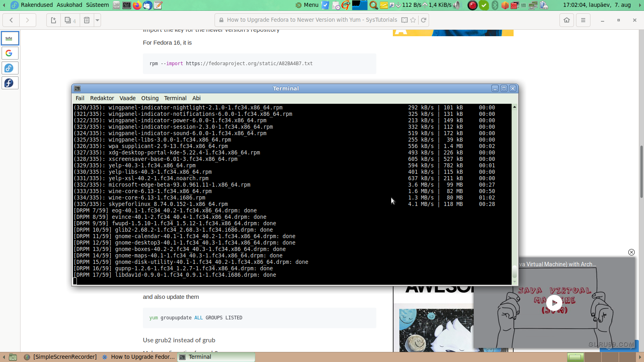The height and width of the screenshot is (362, 644).
Task: Click the workspace switcher active workspace
Action: tap(576, 357)
